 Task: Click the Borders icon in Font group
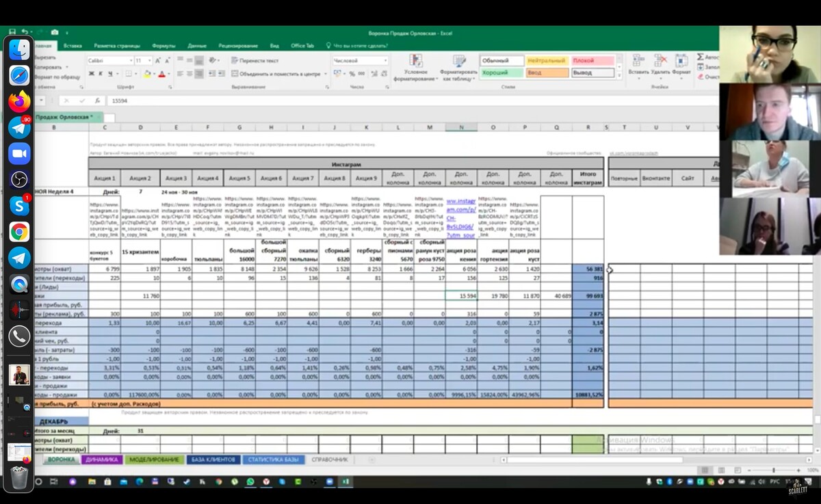130,74
